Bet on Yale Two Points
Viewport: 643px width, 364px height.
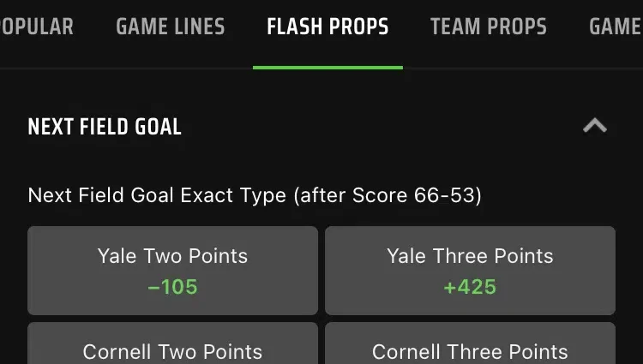pos(172,271)
